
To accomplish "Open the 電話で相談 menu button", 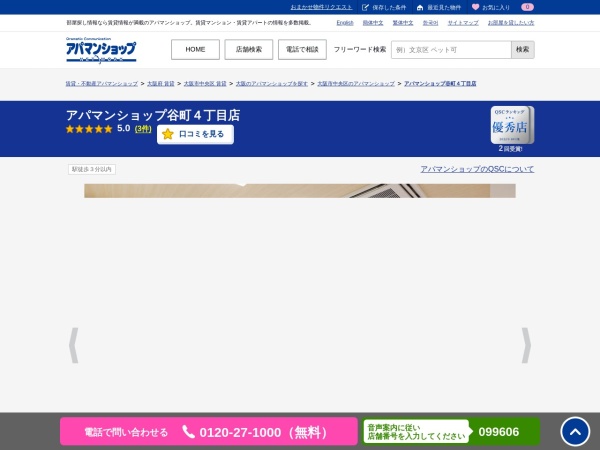I will coord(302,49).
